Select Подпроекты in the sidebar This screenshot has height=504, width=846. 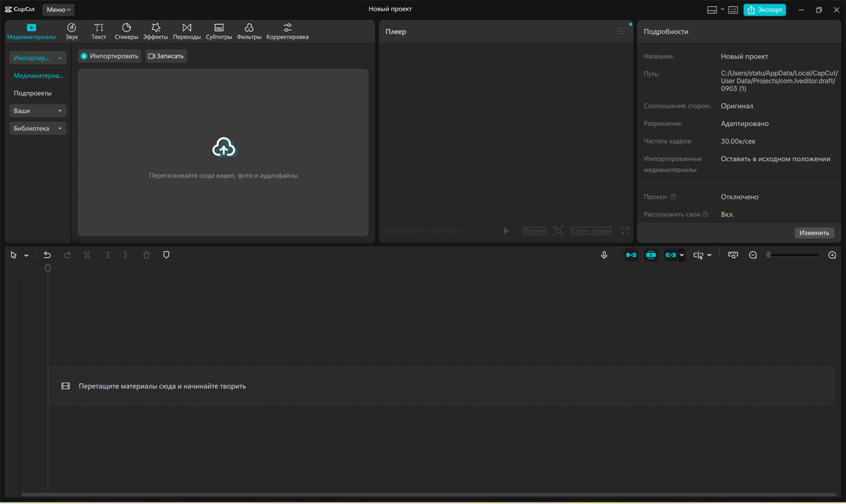(32, 93)
